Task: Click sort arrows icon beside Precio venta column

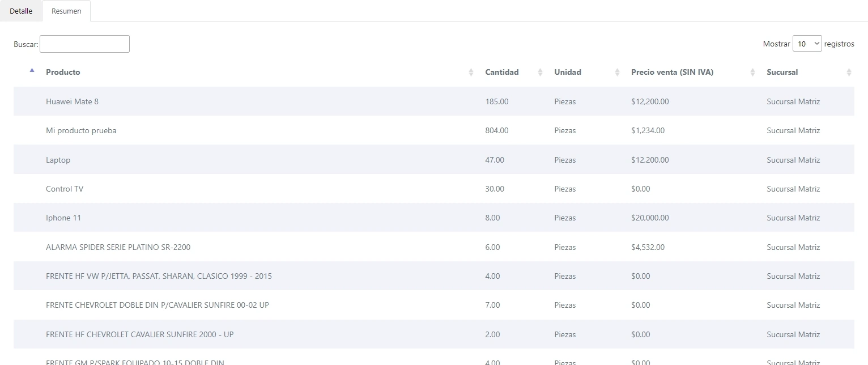Action: pos(752,73)
